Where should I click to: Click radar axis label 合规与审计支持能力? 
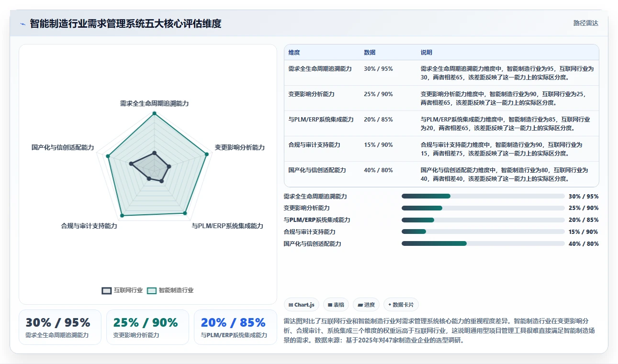coord(89,226)
